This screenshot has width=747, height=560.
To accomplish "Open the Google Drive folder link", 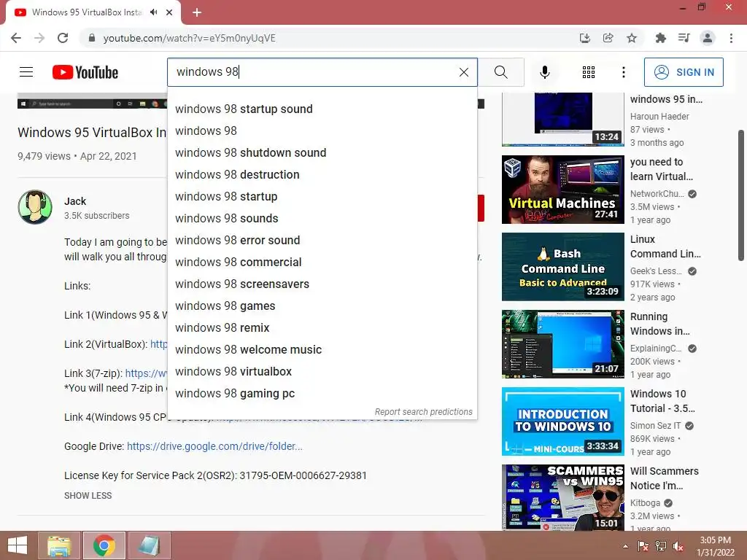I will (x=214, y=446).
